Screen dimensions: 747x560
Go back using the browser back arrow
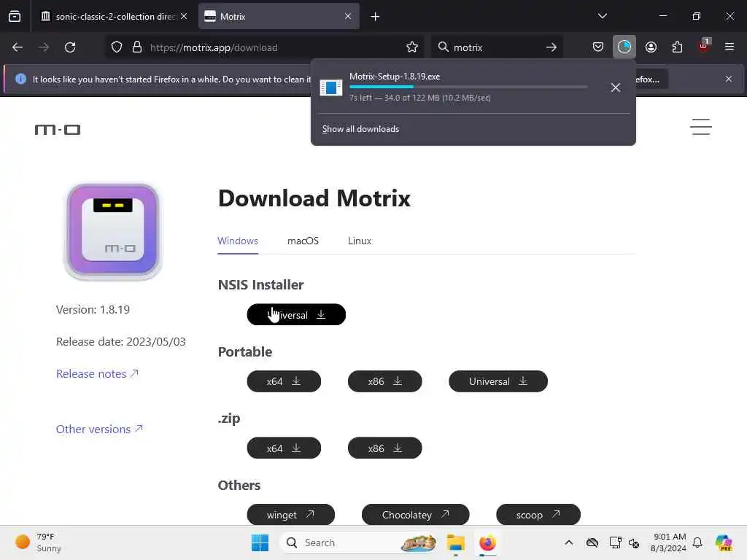point(18,47)
